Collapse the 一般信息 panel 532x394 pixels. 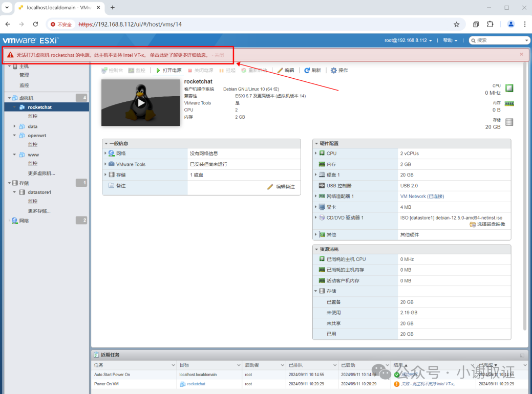click(106, 143)
